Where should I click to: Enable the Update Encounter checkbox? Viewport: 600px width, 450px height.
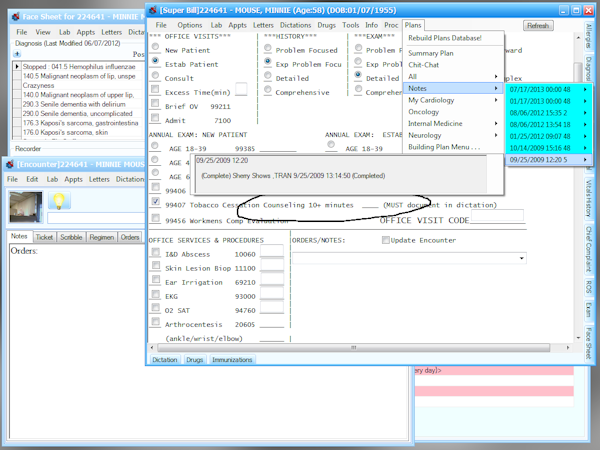click(x=385, y=240)
